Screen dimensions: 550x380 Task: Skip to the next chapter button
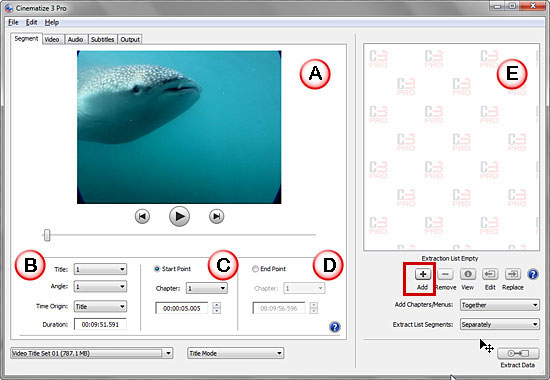[216, 216]
